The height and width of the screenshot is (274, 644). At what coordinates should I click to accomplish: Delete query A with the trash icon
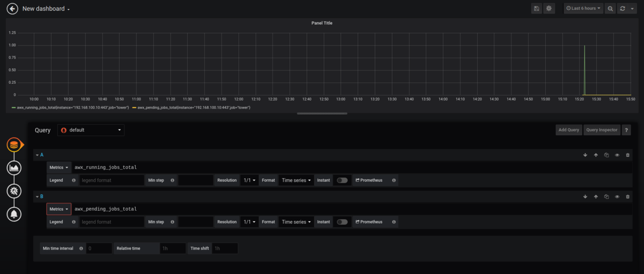point(627,155)
